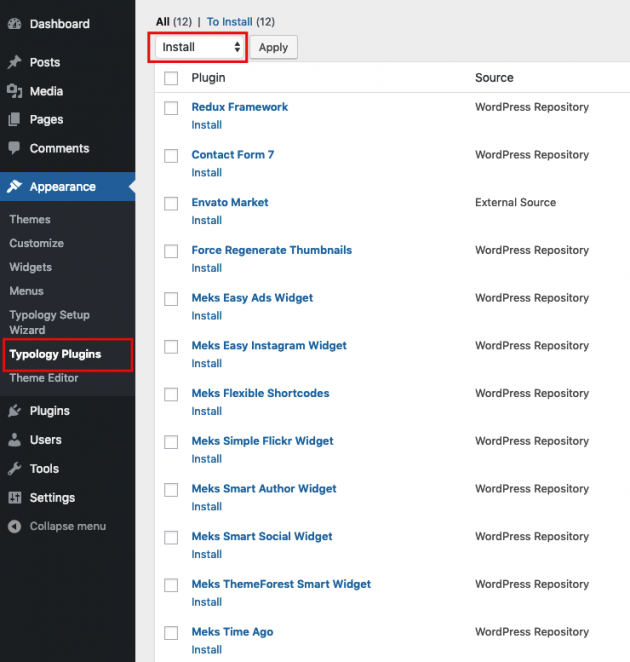Click the Collapse menu arrow icon
This screenshot has width=630, height=662.
click(x=14, y=526)
